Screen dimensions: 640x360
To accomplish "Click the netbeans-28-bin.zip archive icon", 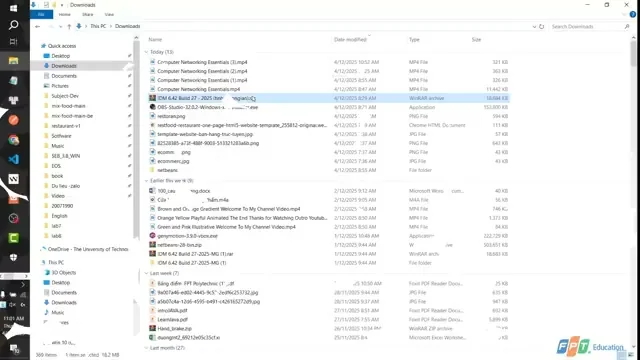I will 152,244.
